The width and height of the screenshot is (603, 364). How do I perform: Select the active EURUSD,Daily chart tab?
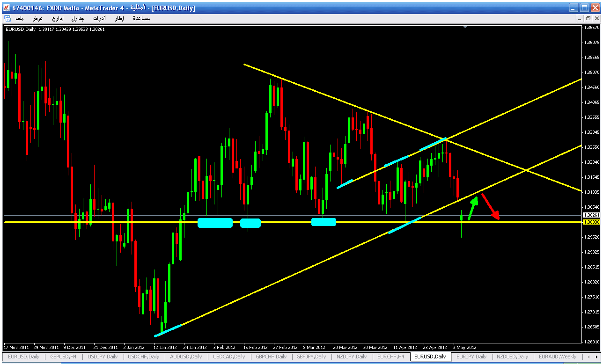(430, 357)
